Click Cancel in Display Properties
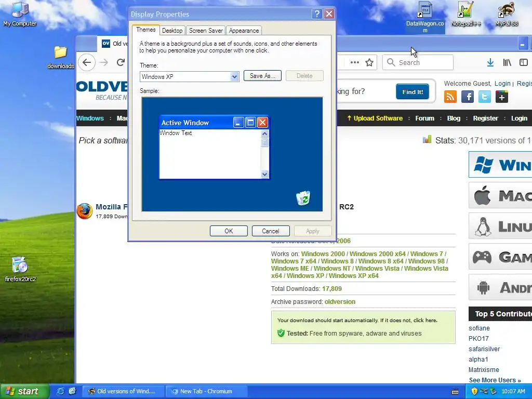The image size is (532, 399). (x=271, y=231)
